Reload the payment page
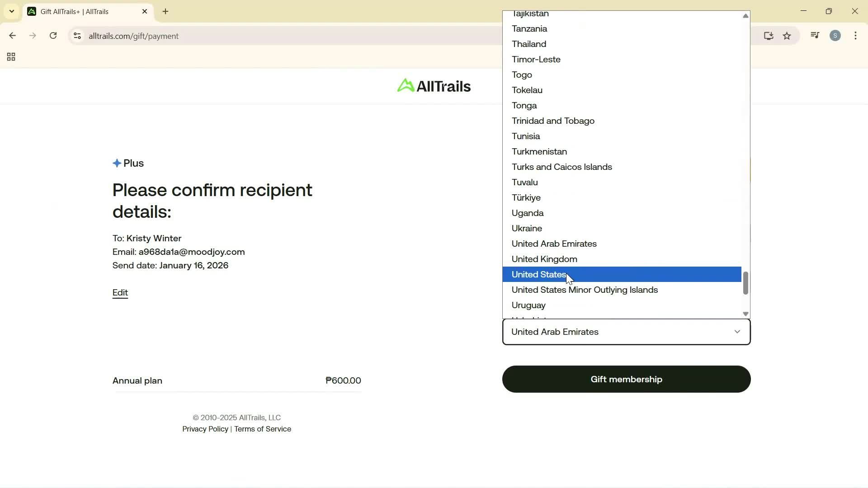 click(53, 36)
